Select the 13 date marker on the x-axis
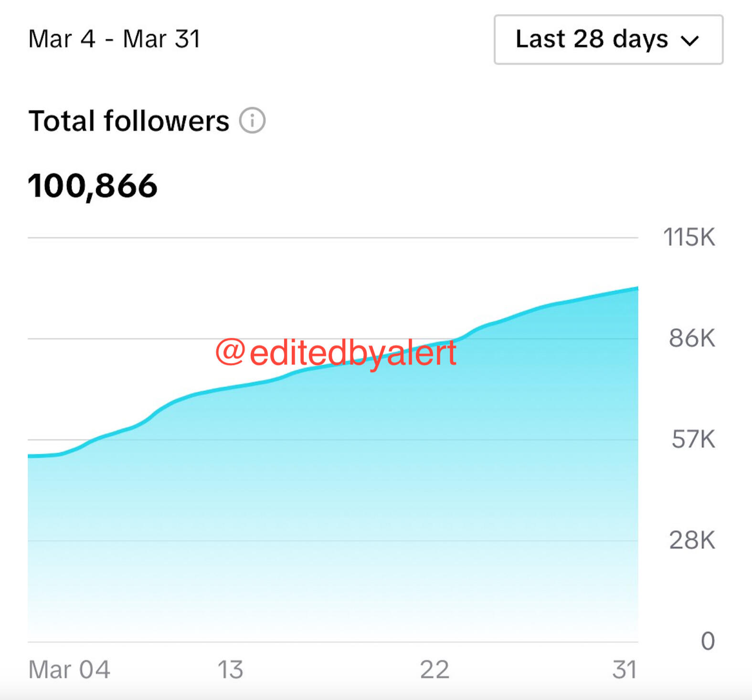Viewport: 752px width, 700px height. coord(230,669)
